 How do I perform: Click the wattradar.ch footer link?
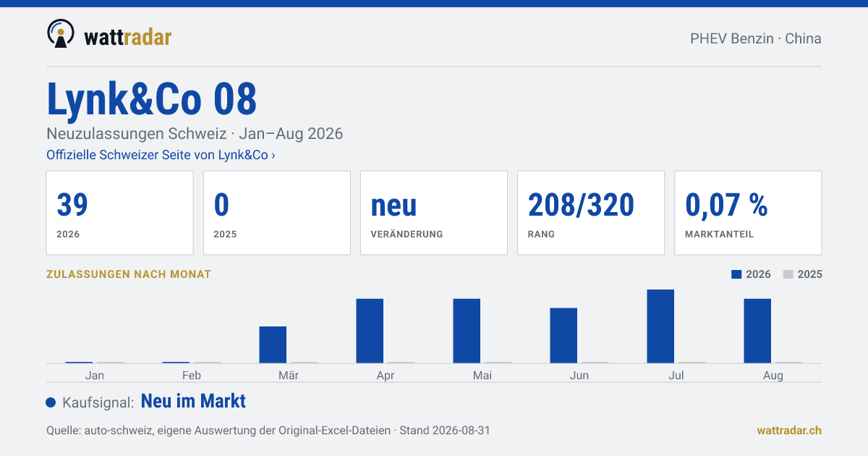pyautogui.click(x=789, y=430)
